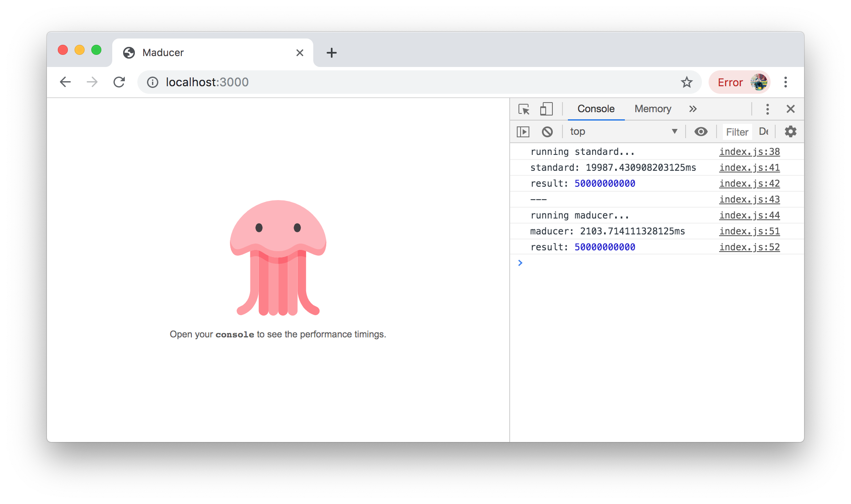Open the log levels dropdown

(x=763, y=132)
